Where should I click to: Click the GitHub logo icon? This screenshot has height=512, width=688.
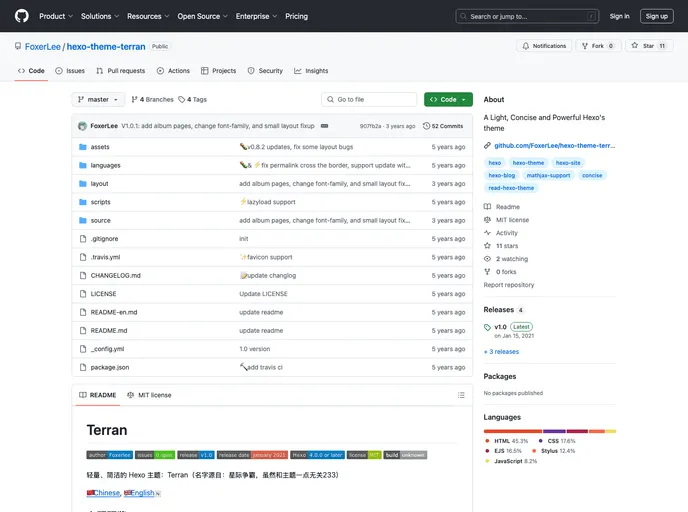pos(22,16)
